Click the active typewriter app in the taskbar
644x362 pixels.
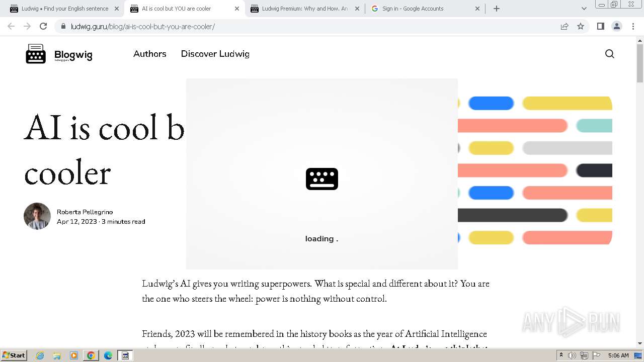[x=125, y=355]
